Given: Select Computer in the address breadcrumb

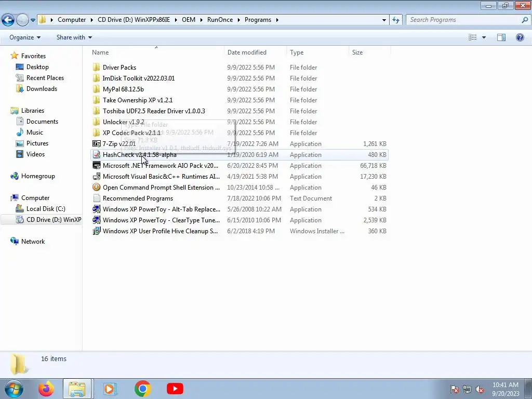Looking at the screenshot, I should 72,20.
